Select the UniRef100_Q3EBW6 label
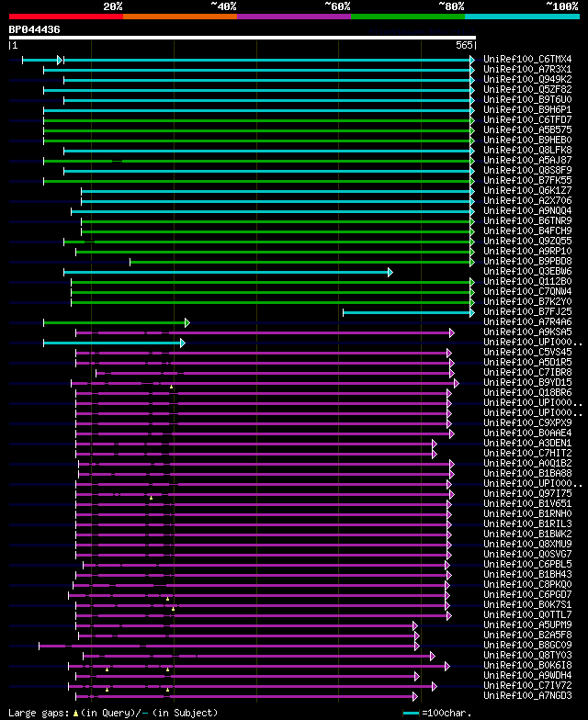The height and width of the screenshot is (720, 588). 527,272
